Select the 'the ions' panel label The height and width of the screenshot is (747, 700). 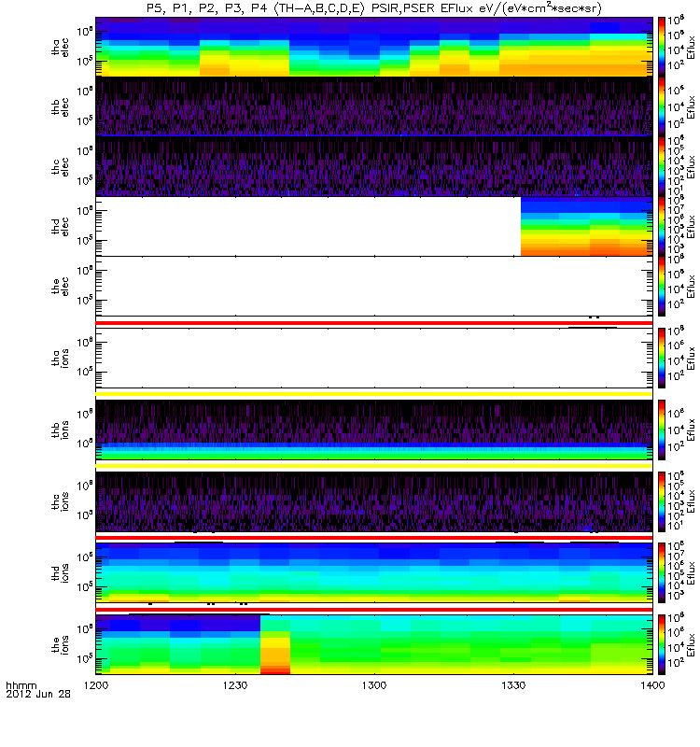61,644
